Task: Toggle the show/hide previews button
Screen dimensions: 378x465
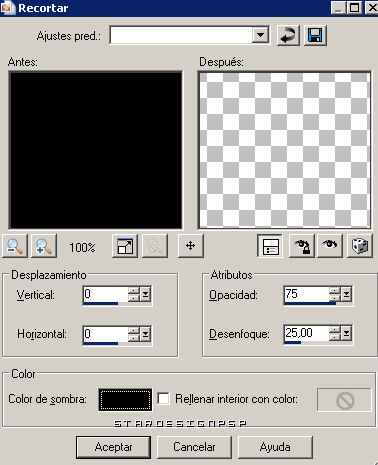Action: (270, 246)
